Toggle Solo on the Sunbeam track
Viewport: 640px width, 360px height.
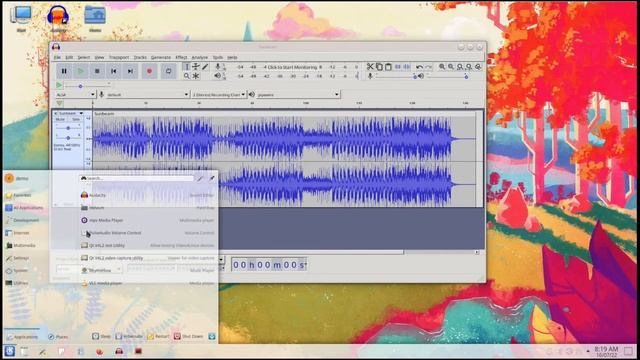76,119
